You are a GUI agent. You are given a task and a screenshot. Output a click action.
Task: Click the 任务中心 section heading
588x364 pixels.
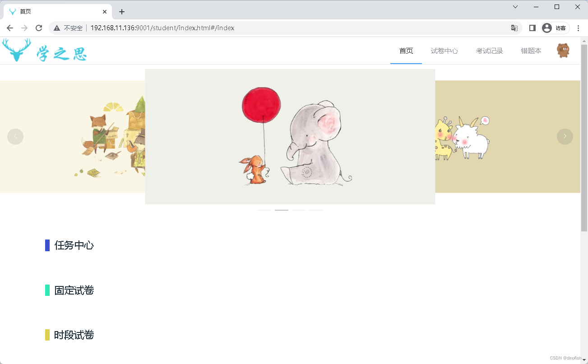(x=74, y=245)
